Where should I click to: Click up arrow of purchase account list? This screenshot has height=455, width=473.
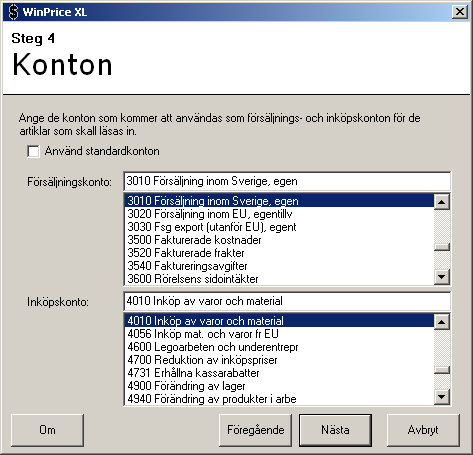tap(442, 322)
